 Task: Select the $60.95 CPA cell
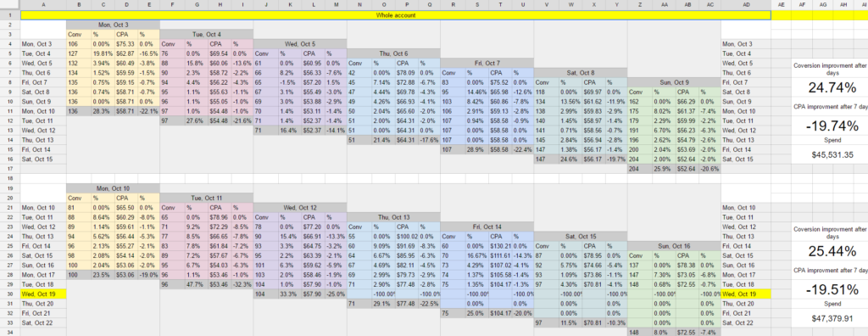pyautogui.click(x=313, y=63)
